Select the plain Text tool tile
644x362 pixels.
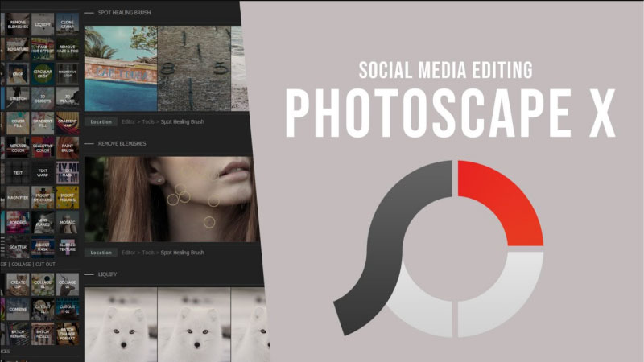pos(18,173)
